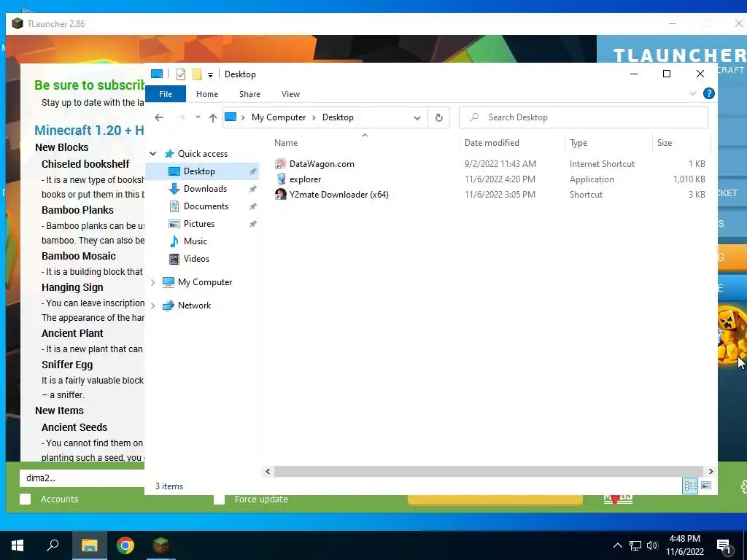
Task: Sort by Type column header
Action: coord(578,143)
